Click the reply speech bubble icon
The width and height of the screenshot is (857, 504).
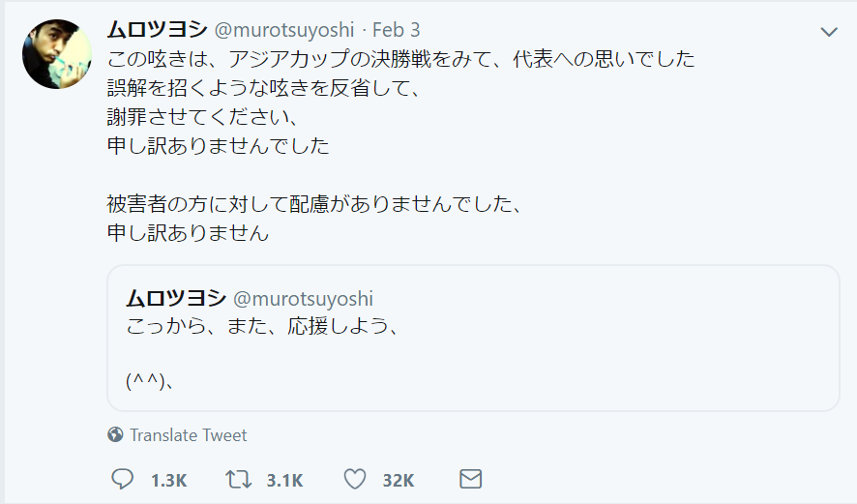click(x=122, y=480)
